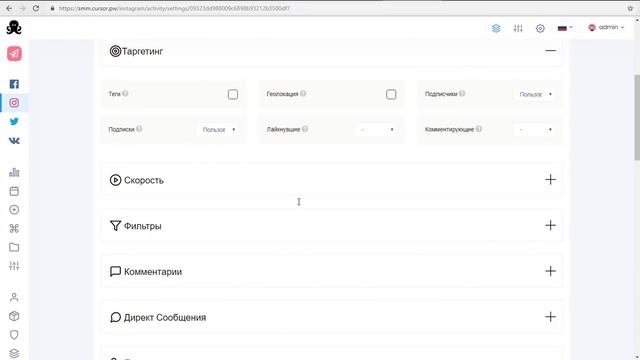Open the Комментирующие dropdown
640x360 pixels.
[x=535, y=129]
